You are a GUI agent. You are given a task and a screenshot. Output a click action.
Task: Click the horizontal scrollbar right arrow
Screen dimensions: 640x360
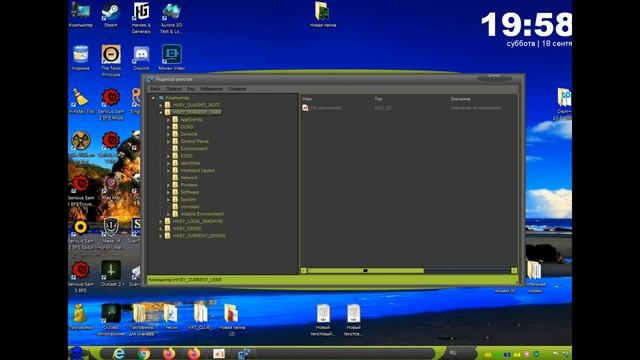point(514,270)
